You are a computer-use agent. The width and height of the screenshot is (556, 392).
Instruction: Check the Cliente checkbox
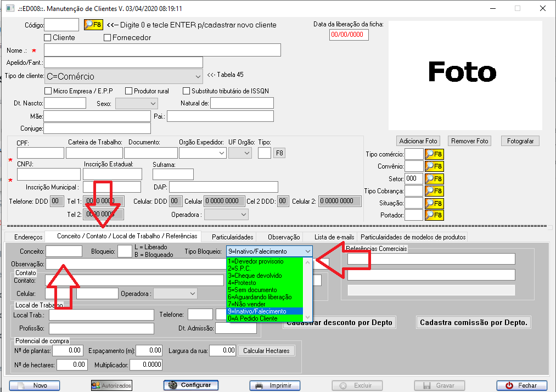click(48, 38)
